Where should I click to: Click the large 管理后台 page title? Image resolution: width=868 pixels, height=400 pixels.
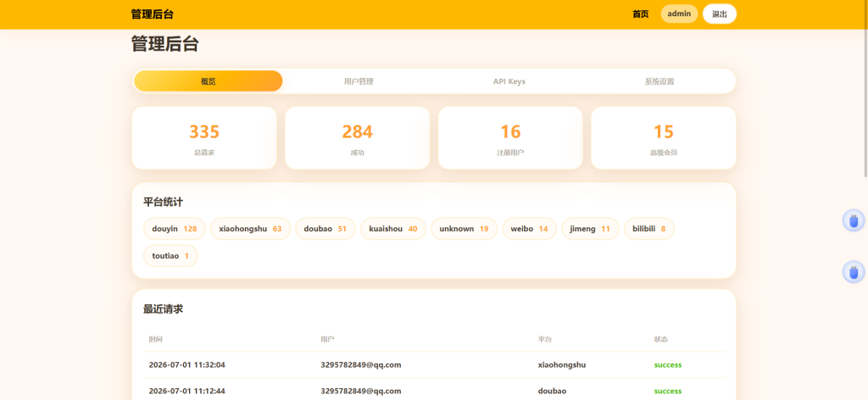pos(165,44)
